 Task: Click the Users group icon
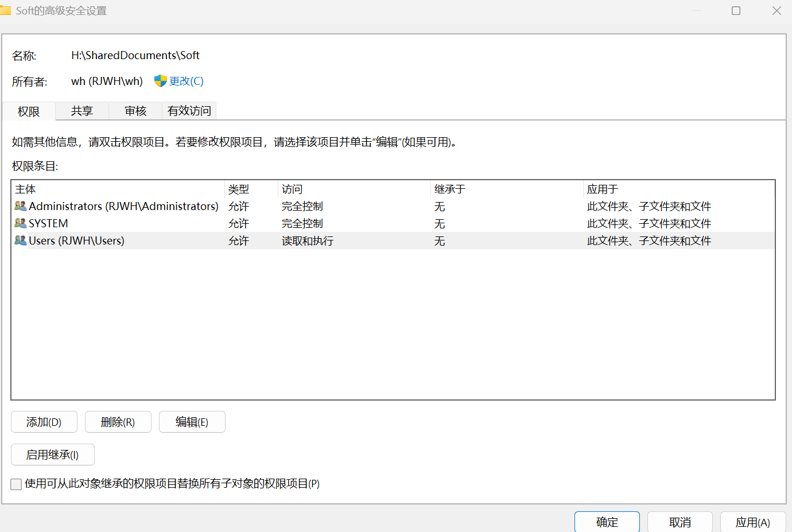(x=21, y=240)
